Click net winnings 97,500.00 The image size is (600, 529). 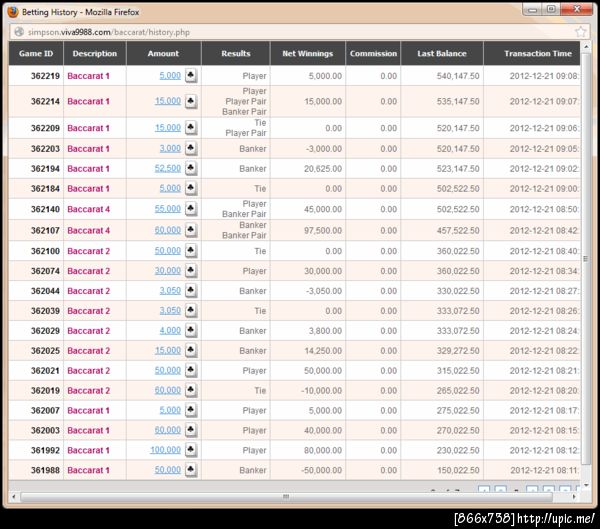[x=323, y=230]
